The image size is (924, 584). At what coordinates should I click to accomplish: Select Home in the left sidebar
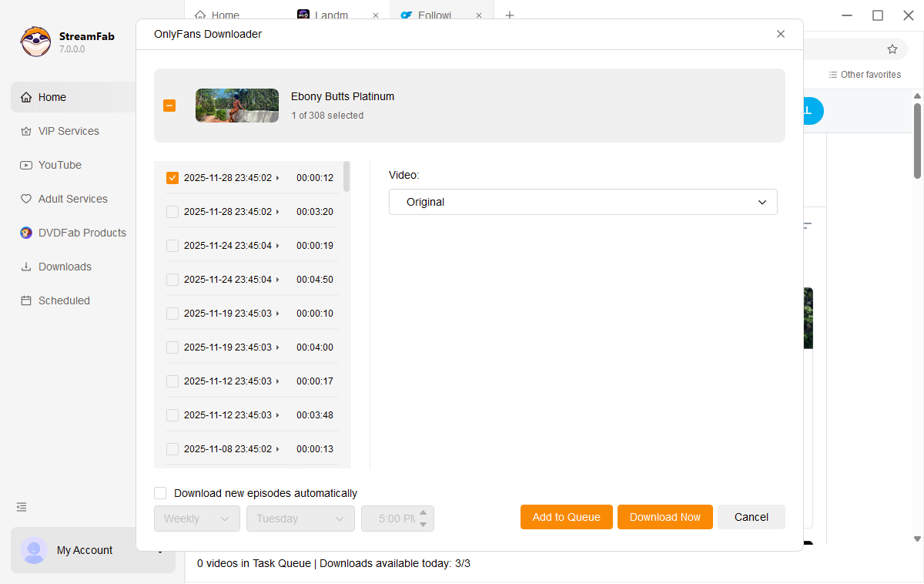pyautogui.click(x=52, y=97)
